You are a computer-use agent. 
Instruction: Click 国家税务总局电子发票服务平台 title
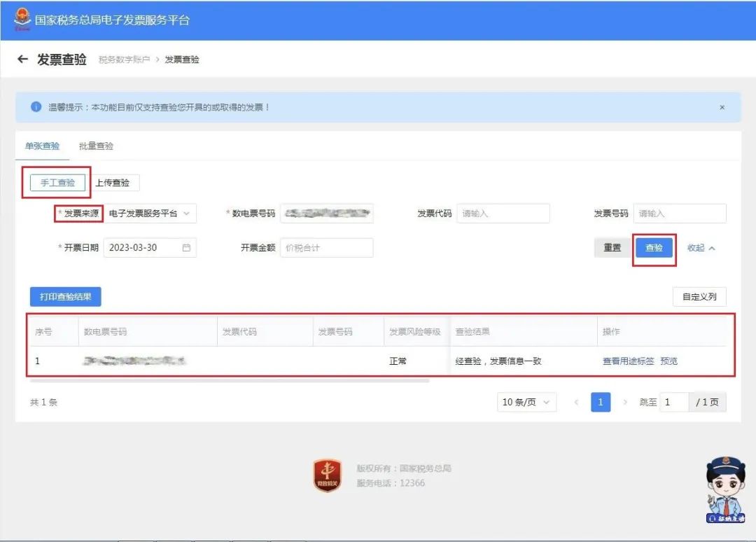(112, 20)
